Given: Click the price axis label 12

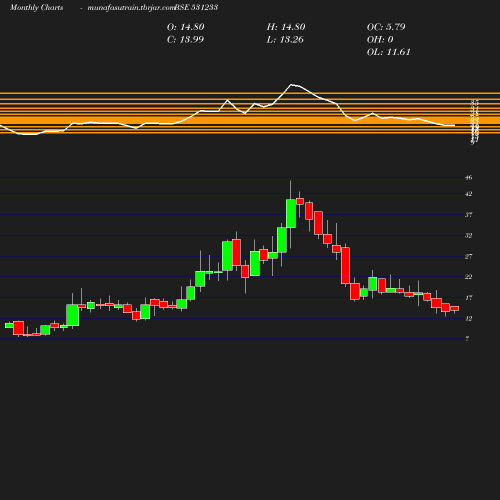Looking at the screenshot, I should click(x=469, y=319).
